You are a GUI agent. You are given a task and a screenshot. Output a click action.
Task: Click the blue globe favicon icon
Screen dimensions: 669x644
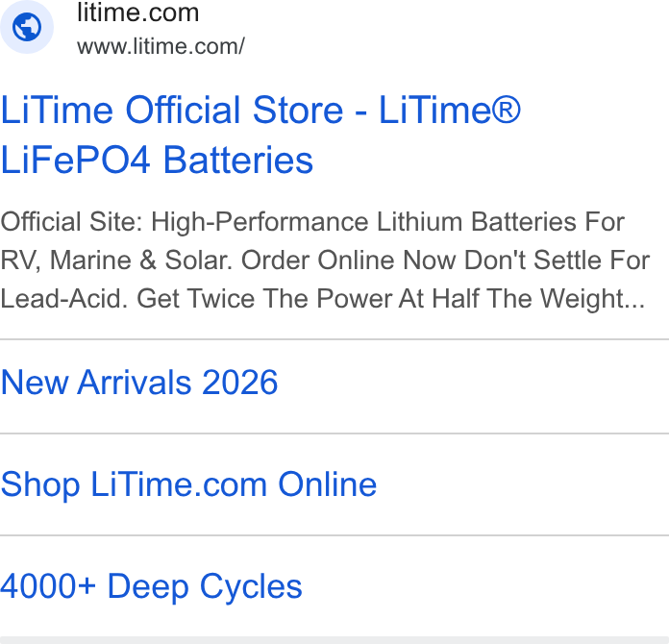(x=27, y=27)
